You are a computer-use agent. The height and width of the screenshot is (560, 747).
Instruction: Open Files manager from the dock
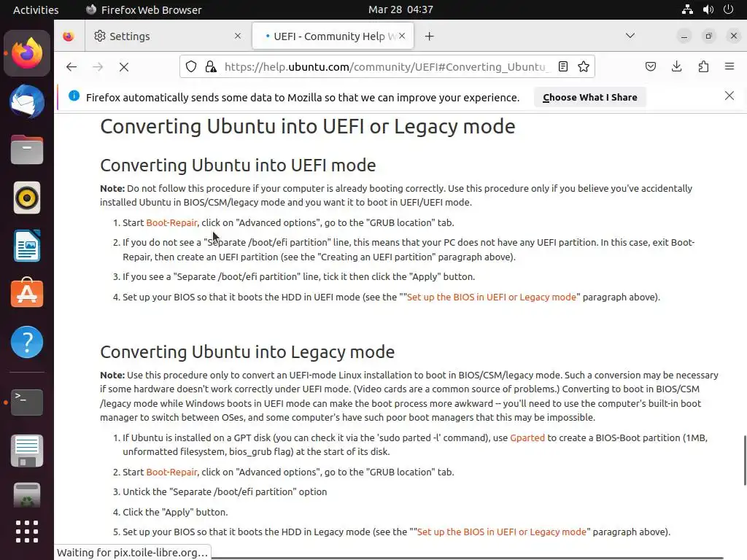[27, 149]
